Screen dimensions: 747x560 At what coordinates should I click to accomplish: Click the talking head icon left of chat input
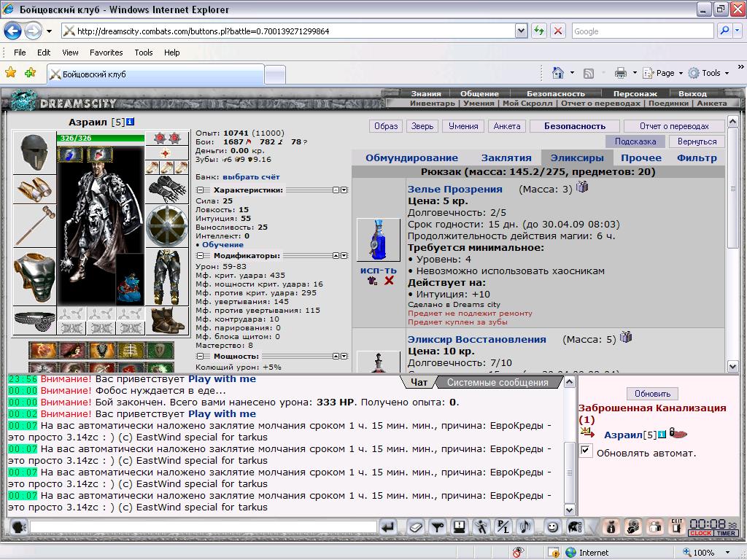(x=18, y=527)
